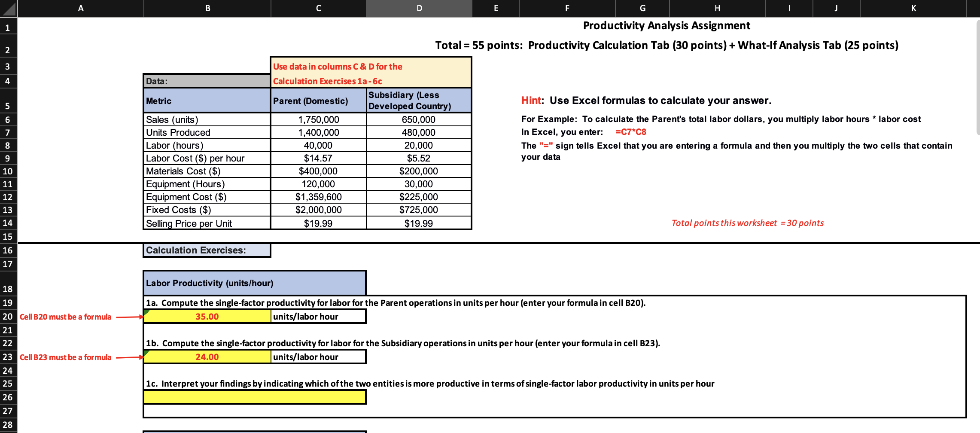Select row 5 header
The height and width of the screenshot is (433, 980).
(8, 101)
